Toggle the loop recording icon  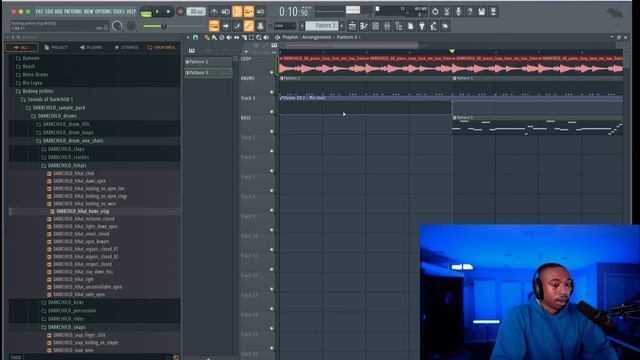[x=260, y=12]
